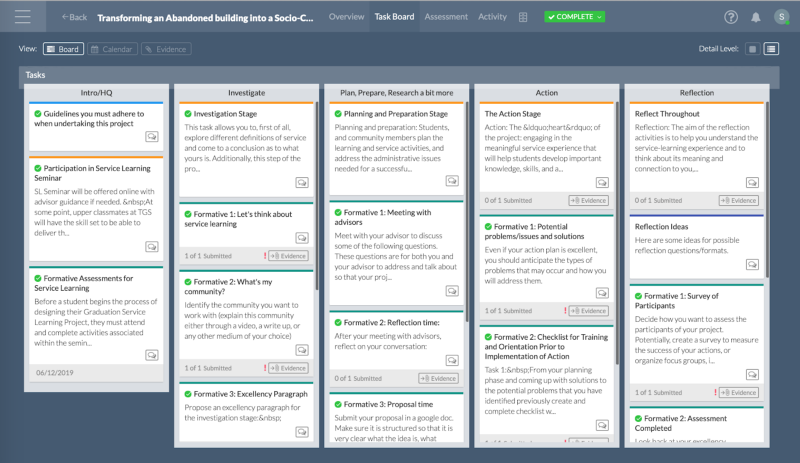Viewport: 800px width, 463px height.
Task: Click the Back link
Action: (73, 17)
